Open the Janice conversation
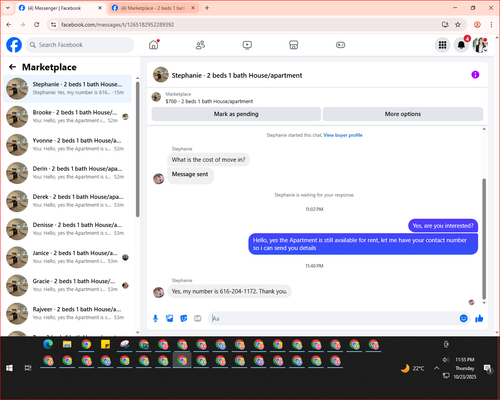 (68, 257)
